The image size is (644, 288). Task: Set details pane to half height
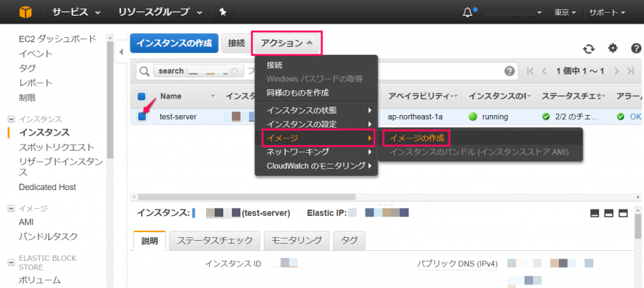(x=609, y=214)
